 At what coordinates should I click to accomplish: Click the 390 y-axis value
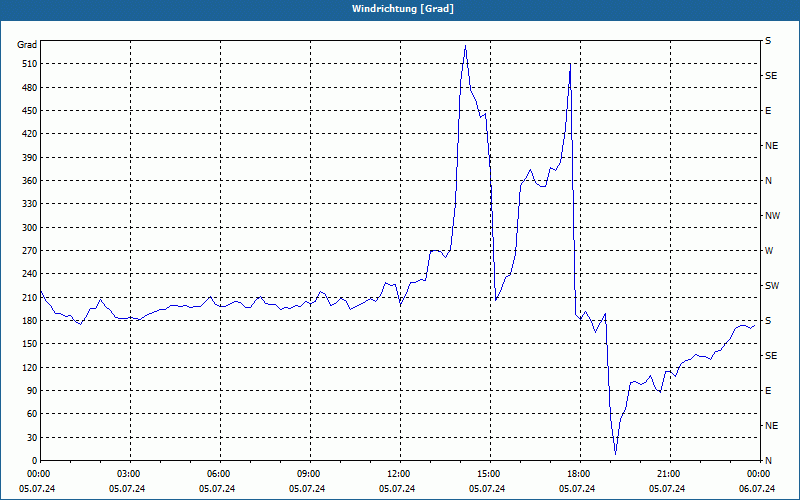tap(30, 157)
